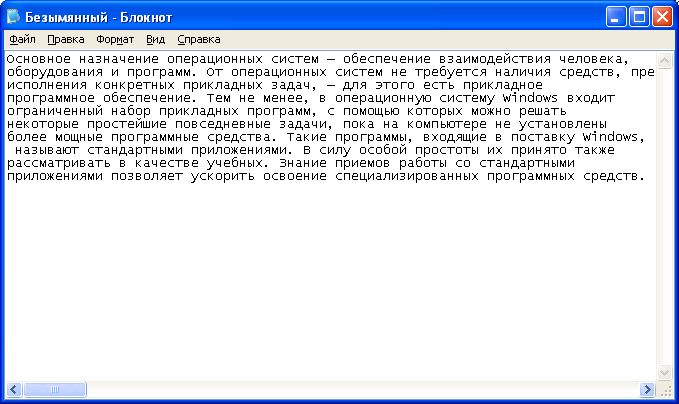
Task: Click the Notepad icon in title bar
Action: click(x=13, y=17)
